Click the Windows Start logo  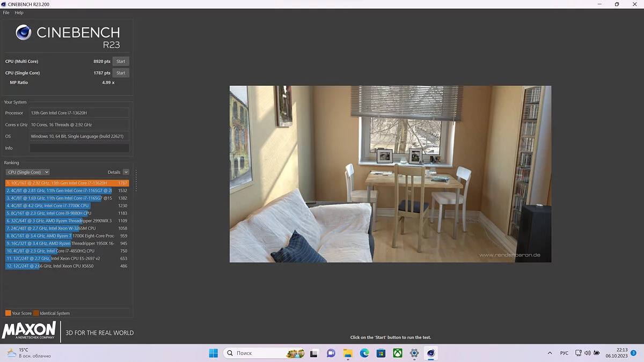pos(213,353)
